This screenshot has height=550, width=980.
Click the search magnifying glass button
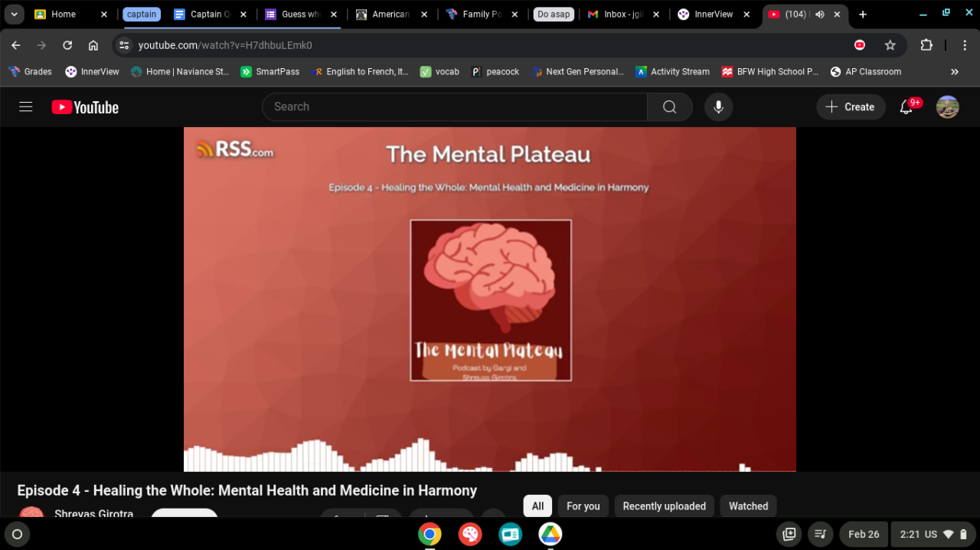point(669,107)
